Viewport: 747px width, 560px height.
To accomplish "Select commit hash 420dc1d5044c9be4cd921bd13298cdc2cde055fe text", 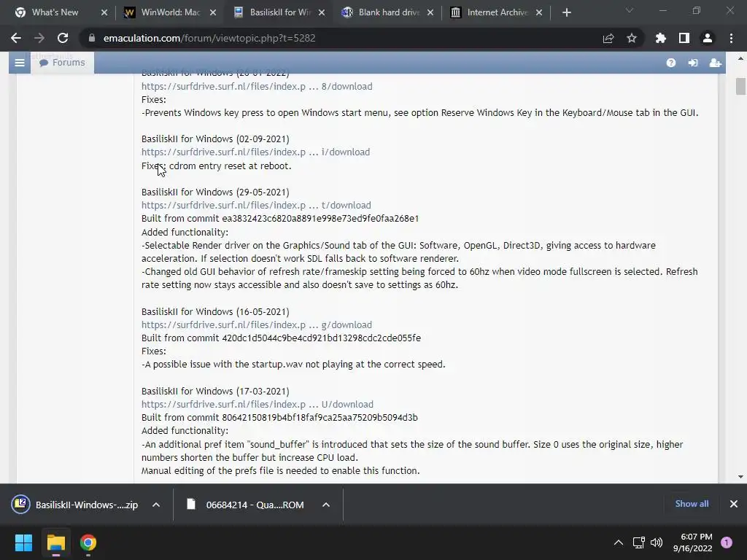I will (321, 338).
